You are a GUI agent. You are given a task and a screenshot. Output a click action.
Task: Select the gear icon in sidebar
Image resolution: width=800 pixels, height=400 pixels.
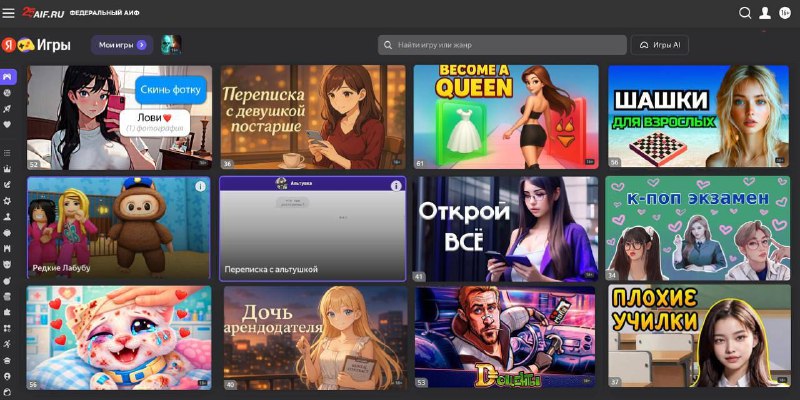(x=7, y=201)
